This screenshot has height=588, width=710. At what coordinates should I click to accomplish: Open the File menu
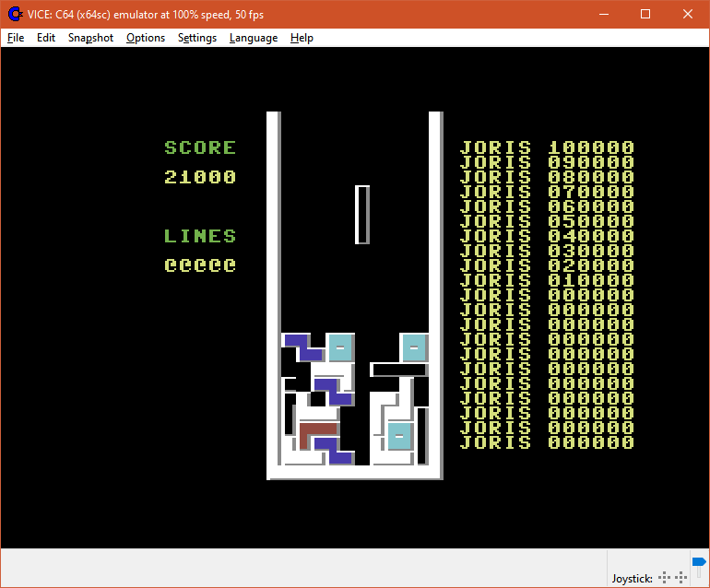[x=16, y=38]
